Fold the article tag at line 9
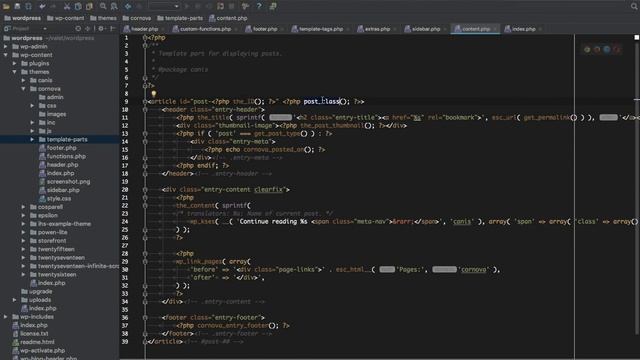Screen dimensions: 640x360 coord(145,102)
